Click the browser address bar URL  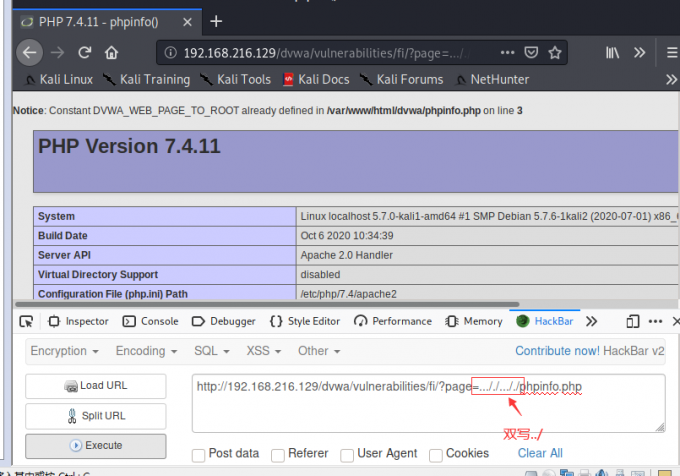pyautogui.click(x=326, y=53)
